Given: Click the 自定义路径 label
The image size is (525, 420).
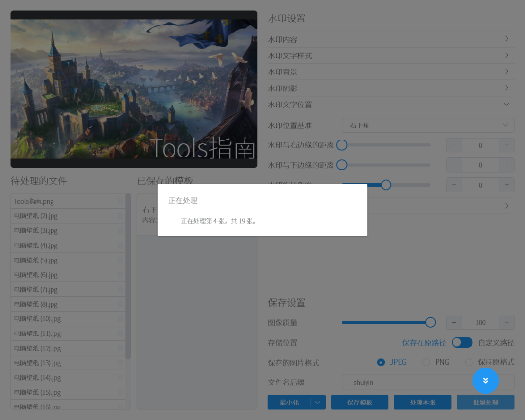Looking at the screenshot, I should (496, 342).
